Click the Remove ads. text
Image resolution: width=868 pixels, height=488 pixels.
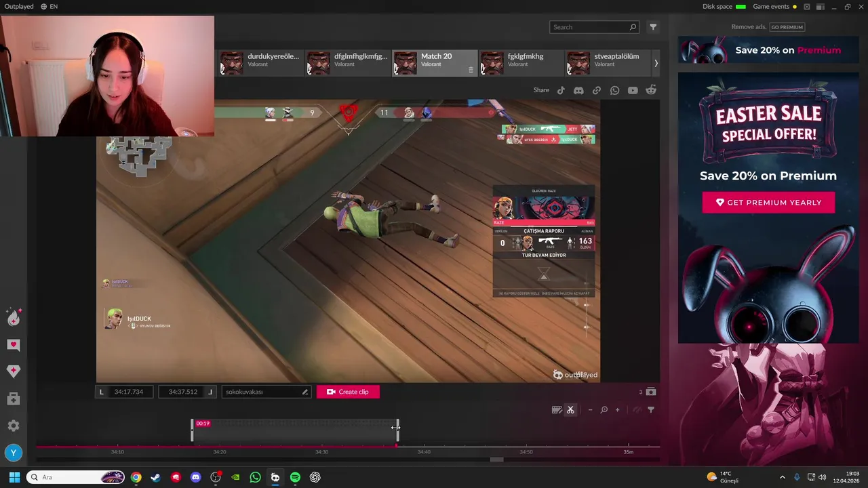(x=749, y=27)
